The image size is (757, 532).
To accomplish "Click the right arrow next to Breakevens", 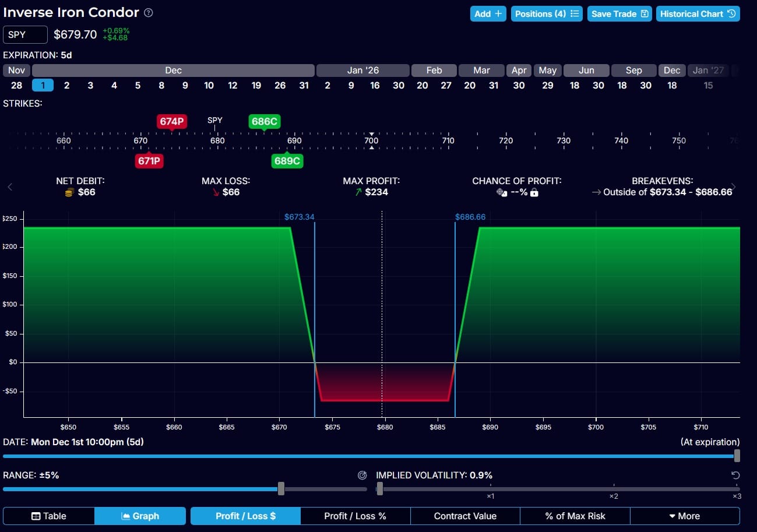I will tap(733, 187).
